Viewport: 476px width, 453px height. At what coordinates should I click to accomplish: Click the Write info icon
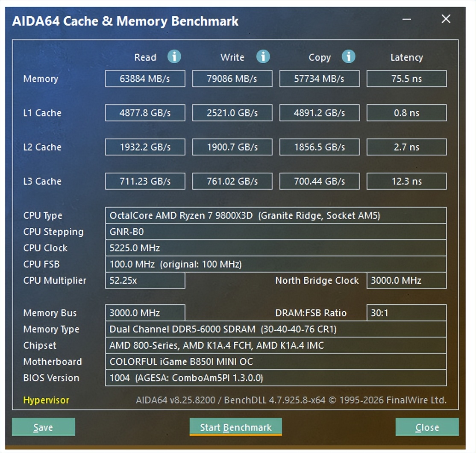263,56
